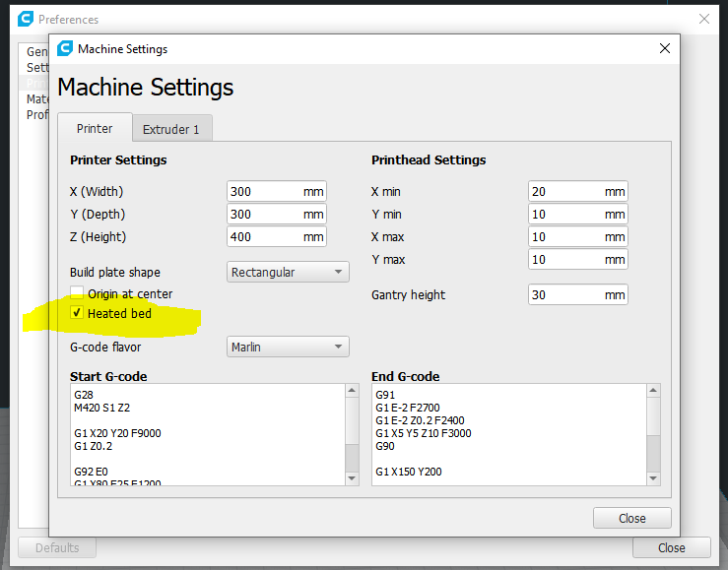Click Close button in Preferences window

click(x=672, y=547)
